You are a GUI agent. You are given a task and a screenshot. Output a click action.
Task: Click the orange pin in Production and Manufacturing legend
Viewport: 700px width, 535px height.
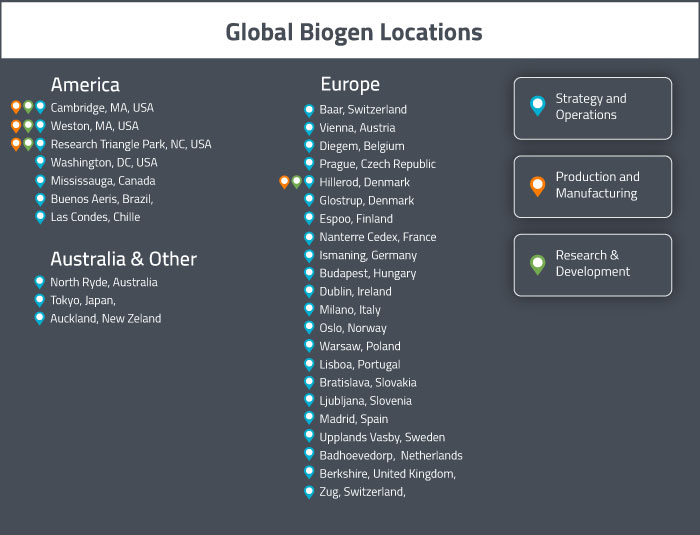click(x=538, y=186)
